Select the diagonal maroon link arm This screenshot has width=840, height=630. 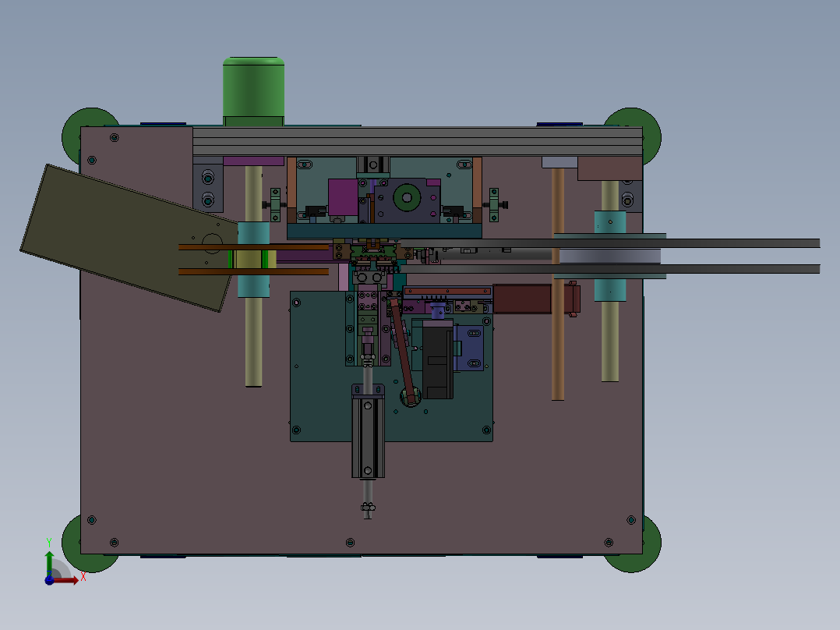402,351
